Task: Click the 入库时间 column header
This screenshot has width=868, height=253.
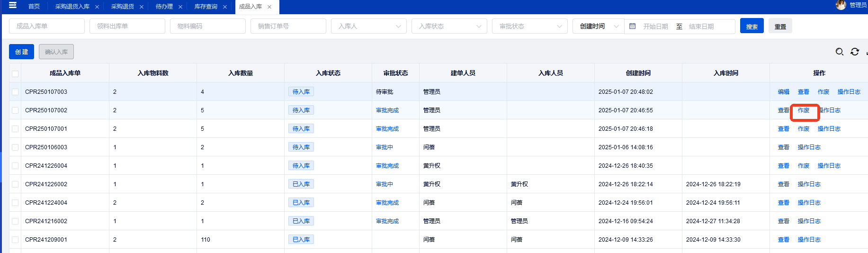Action: [726, 73]
